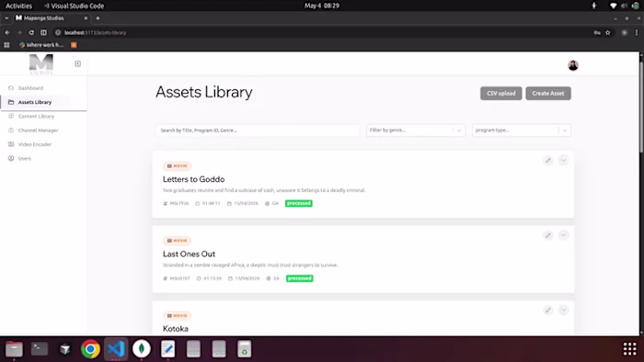
Task: Edit the Kotoka asset
Action: tap(548, 310)
